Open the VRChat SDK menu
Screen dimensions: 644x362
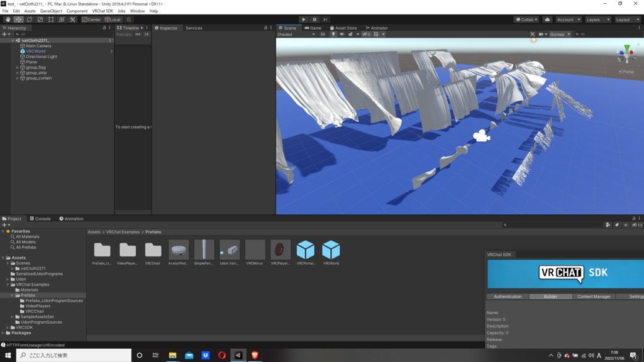click(x=103, y=11)
